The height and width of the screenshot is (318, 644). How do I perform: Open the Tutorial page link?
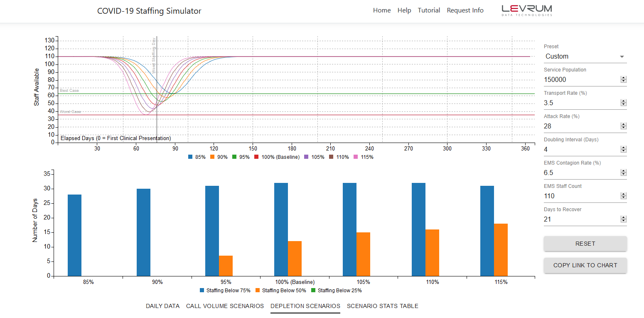(429, 10)
